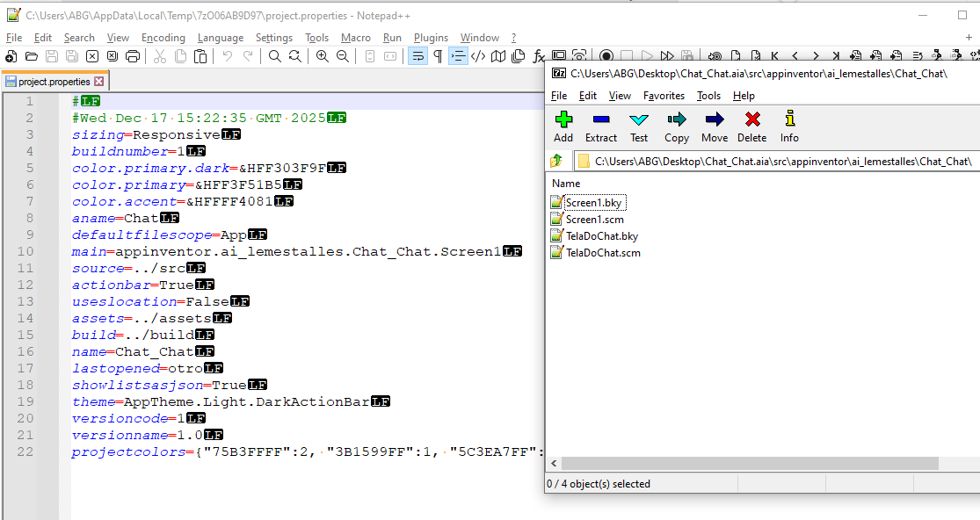Toggle Show All Characters pilcrow button
This screenshot has height=520, width=980.
tap(438, 56)
